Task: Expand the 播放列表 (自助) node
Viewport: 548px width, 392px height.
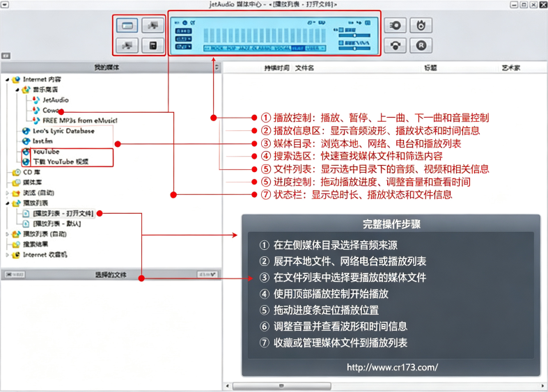Action: (x=8, y=234)
